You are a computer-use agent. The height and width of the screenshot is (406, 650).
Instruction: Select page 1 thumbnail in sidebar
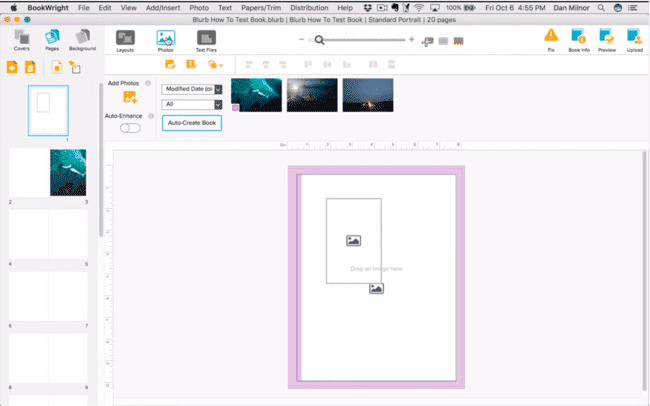pos(49,111)
